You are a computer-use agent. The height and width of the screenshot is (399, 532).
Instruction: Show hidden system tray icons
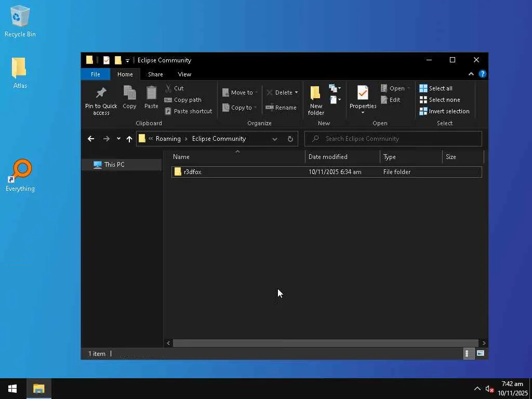click(x=477, y=389)
